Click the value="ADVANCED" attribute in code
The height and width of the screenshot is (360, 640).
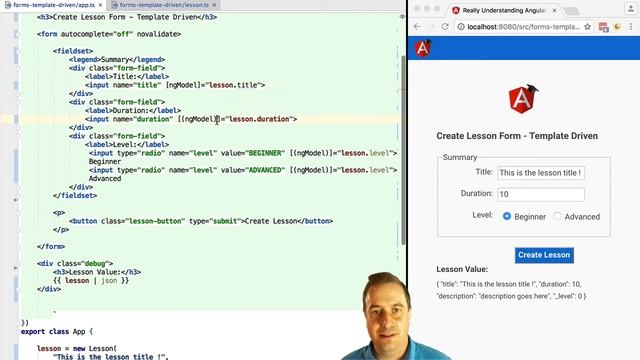coord(253,170)
